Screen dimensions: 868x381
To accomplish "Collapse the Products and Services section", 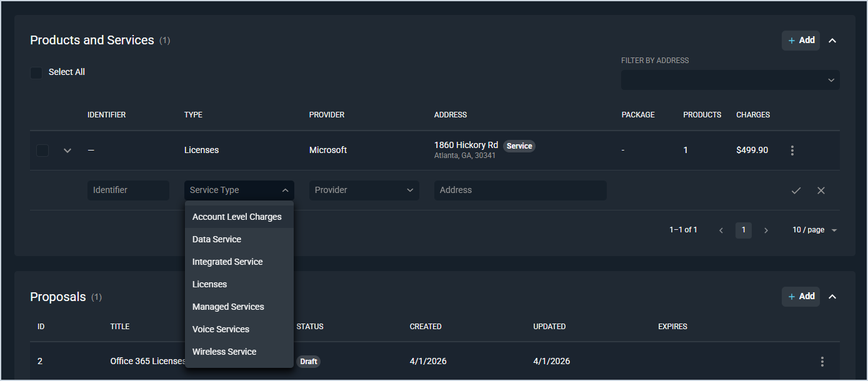I will (x=832, y=41).
